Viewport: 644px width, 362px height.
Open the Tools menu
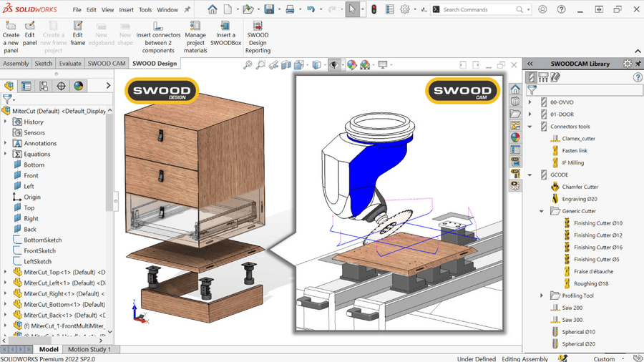tap(145, 10)
